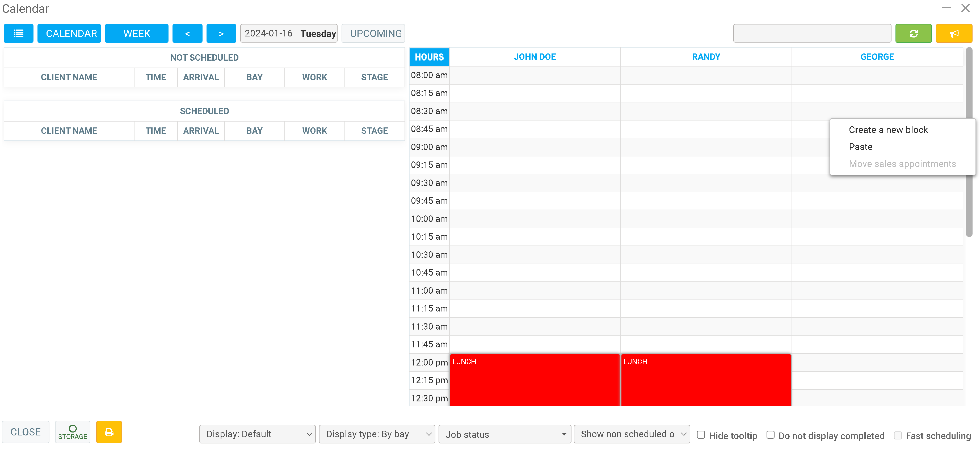Minimize the Calendar window

point(946,8)
